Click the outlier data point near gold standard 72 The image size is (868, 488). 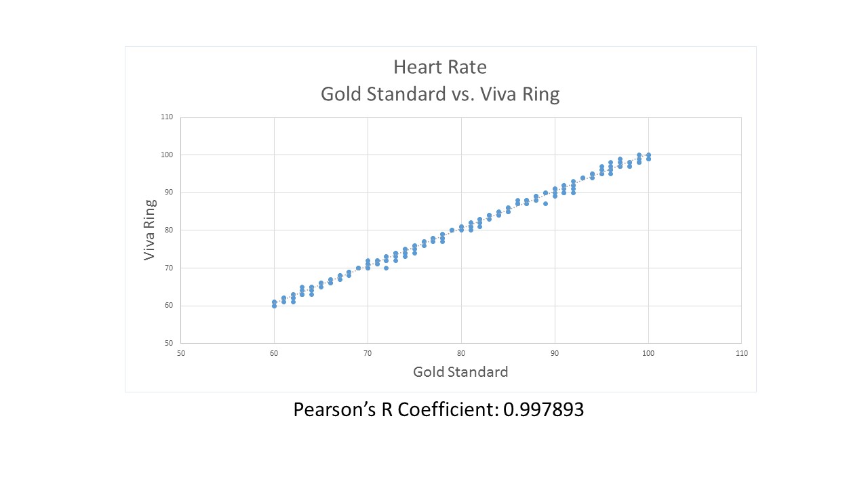[x=386, y=268]
